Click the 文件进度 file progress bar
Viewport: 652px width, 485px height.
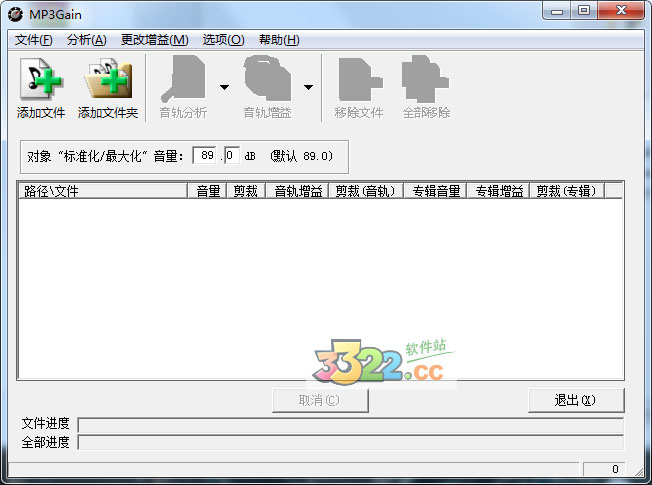(351, 425)
